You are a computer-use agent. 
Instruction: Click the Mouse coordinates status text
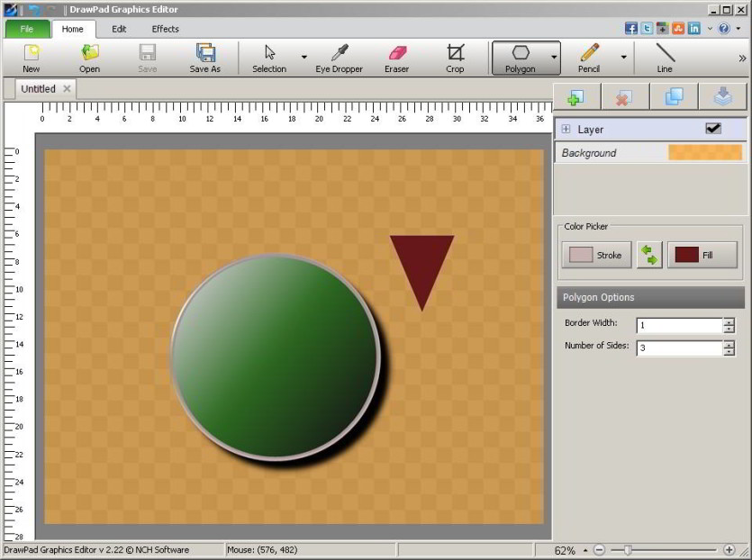262,550
